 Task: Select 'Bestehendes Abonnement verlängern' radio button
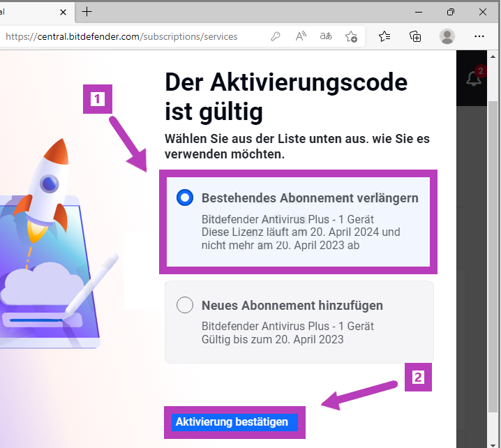(185, 197)
